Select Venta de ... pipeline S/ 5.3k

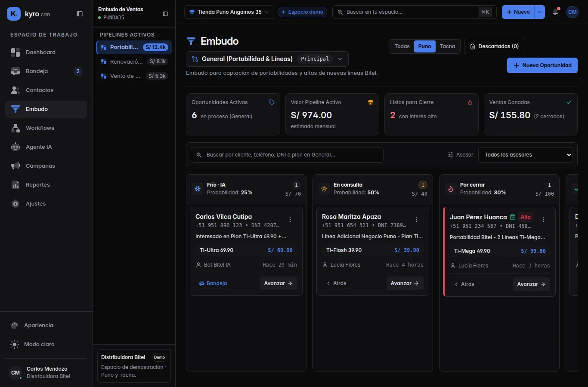click(x=134, y=76)
